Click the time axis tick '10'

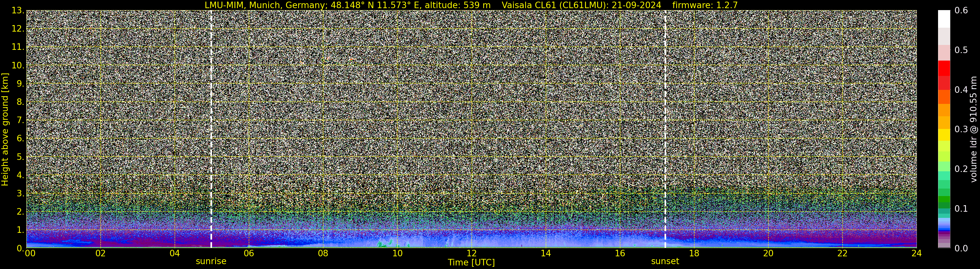point(397,253)
